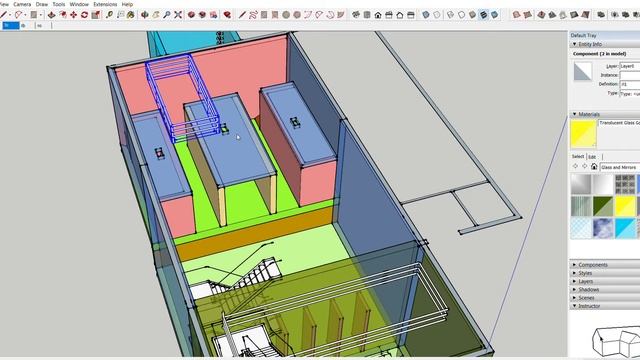Click the current yellow material preview
640x360 pixels.
[x=583, y=133]
